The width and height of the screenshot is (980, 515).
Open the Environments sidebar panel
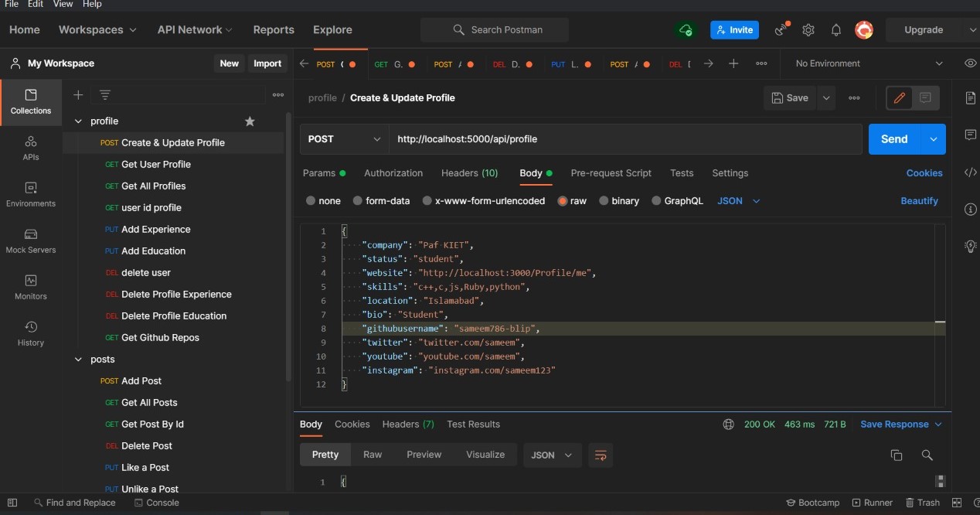(x=31, y=194)
